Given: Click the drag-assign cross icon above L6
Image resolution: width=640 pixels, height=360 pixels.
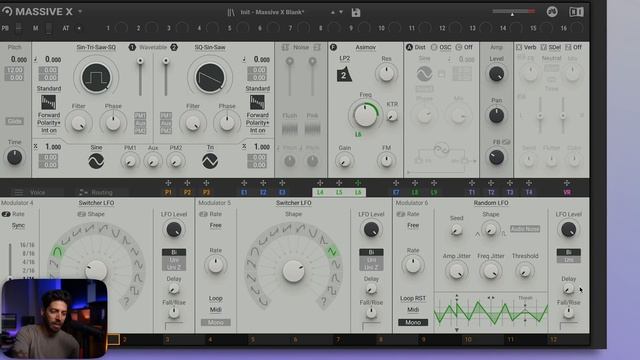Looking at the screenshot, I should click(x=358, y=183).
